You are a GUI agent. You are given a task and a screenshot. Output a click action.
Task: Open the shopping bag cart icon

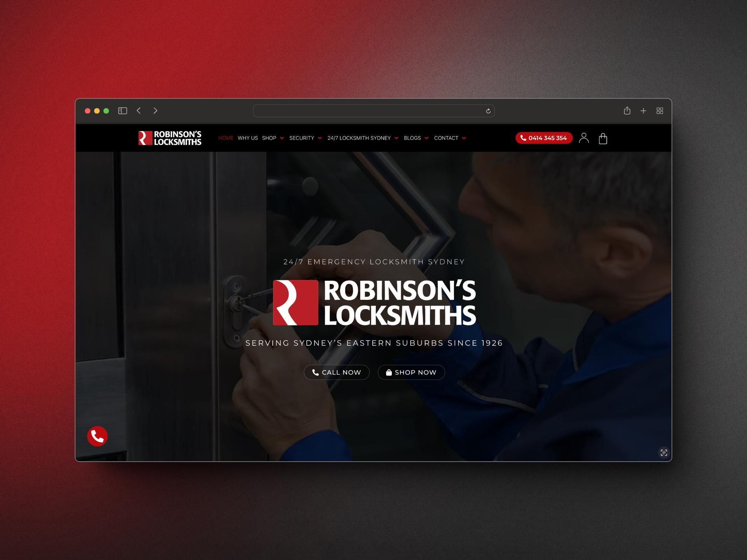point(603,138)
